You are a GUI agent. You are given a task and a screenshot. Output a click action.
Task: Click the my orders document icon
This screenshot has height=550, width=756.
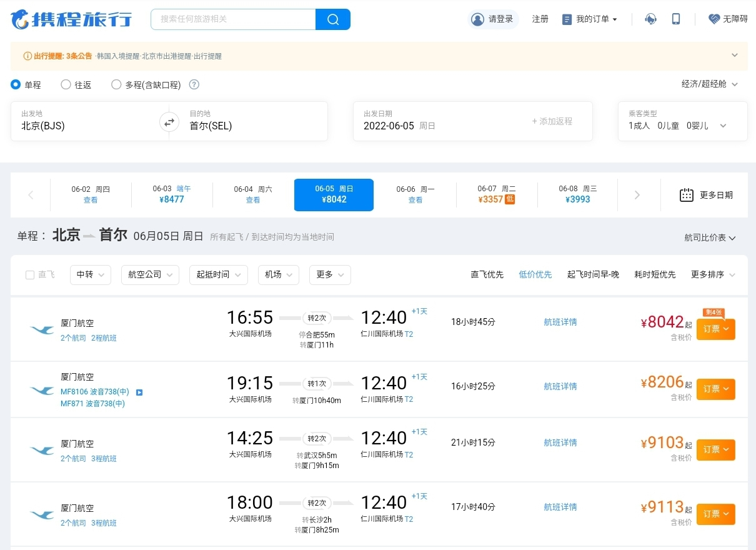tap(567, 19)
